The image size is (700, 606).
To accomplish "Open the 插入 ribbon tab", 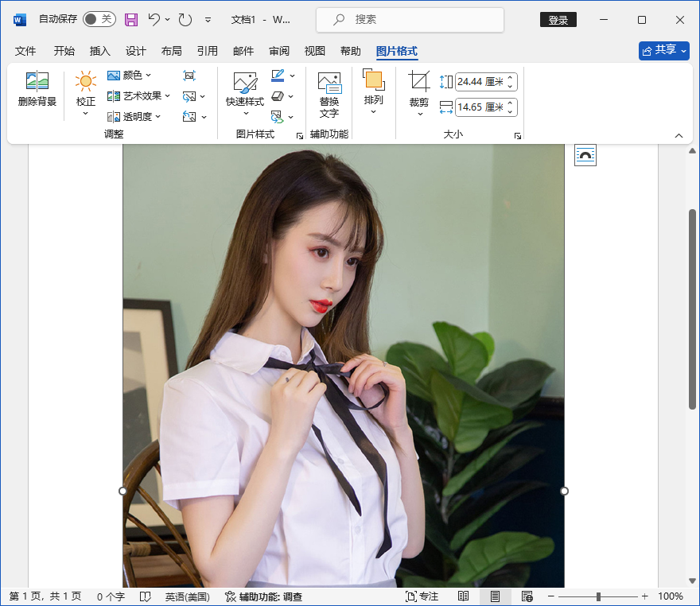I will coord(99,50).
